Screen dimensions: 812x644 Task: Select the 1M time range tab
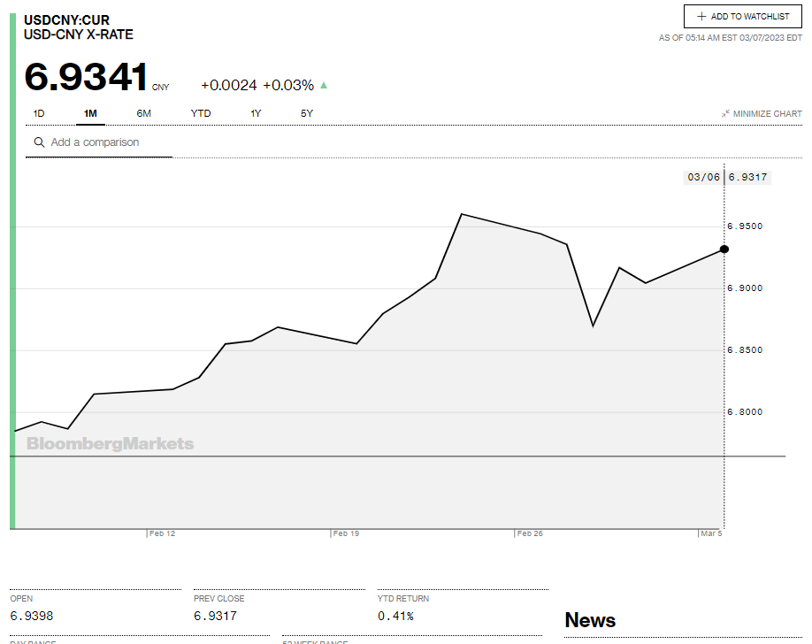(x=90, y=113)
